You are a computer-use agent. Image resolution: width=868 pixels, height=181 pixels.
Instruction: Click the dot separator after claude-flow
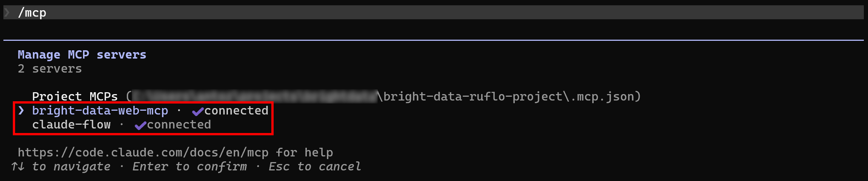click(x=122, y=125)
